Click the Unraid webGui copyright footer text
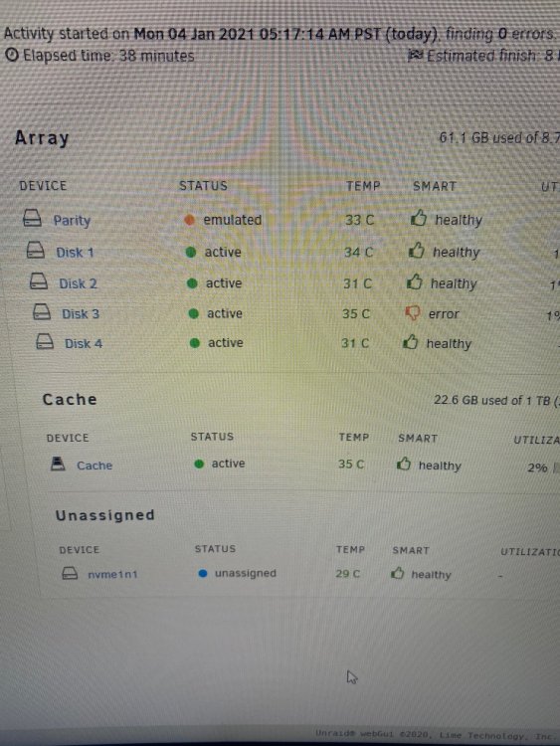Viewport: 560px width, 746px height. [x=436, y=734]
